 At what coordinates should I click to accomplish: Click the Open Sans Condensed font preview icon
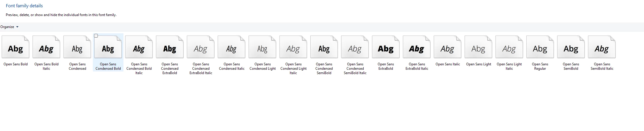tap(77, 47)
